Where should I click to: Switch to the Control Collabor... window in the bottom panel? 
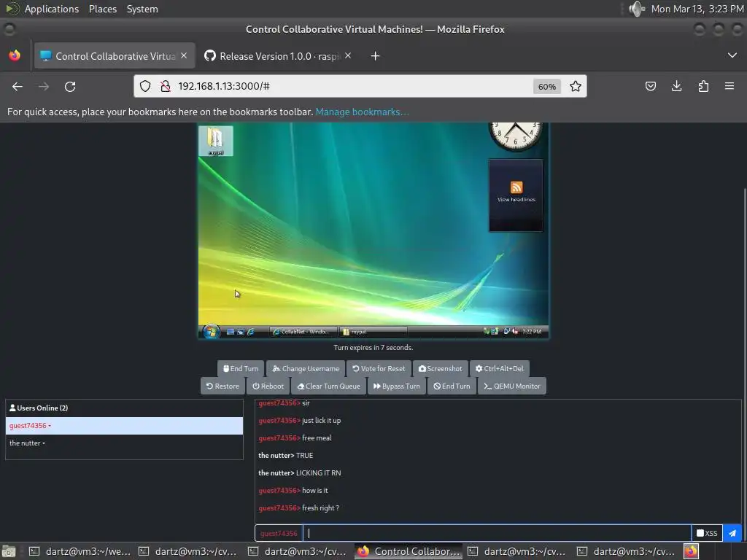(409, 551)
